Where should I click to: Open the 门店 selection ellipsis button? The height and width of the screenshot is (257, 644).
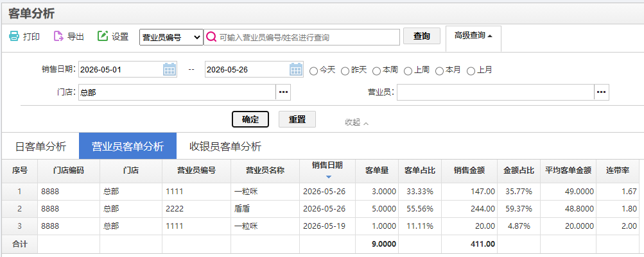[x=283, y=92]
